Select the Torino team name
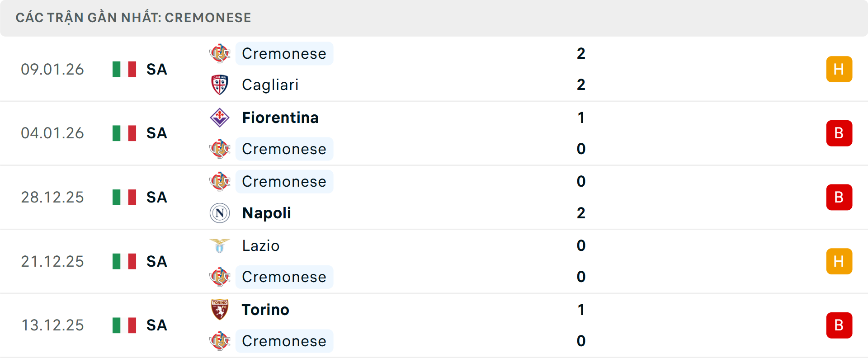This screenshot has height=358, width=868. coord(265,310)
